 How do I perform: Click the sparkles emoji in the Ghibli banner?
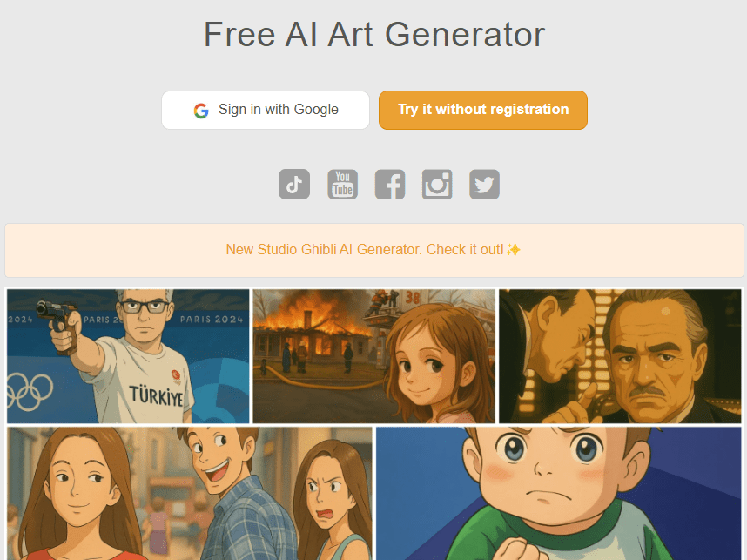(514, 250)
